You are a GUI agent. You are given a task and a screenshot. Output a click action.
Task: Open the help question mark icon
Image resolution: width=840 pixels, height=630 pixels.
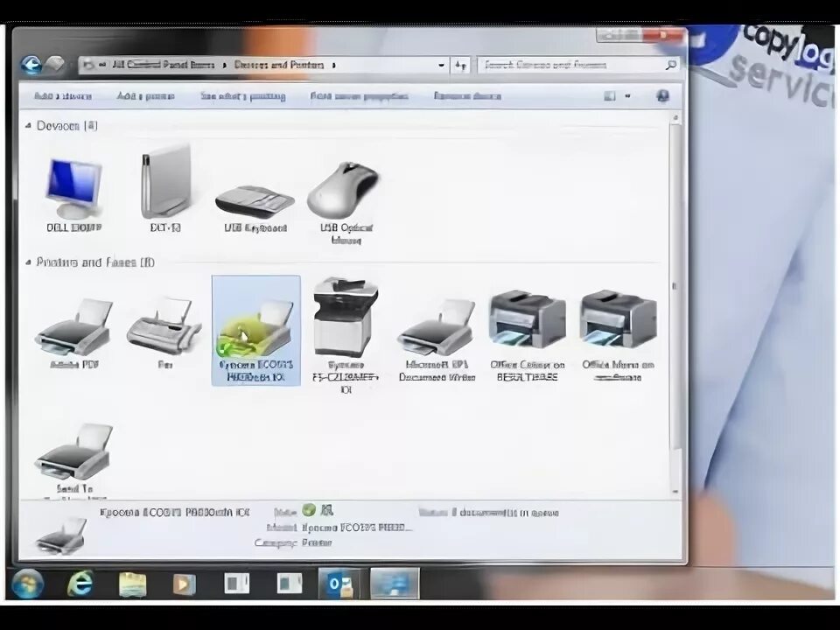662,96
